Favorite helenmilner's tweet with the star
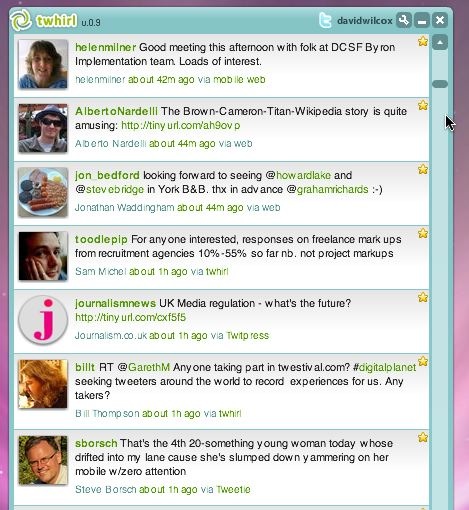Image resolution: width=469 pixels, height=510 pixels. (x=423, y=41)
